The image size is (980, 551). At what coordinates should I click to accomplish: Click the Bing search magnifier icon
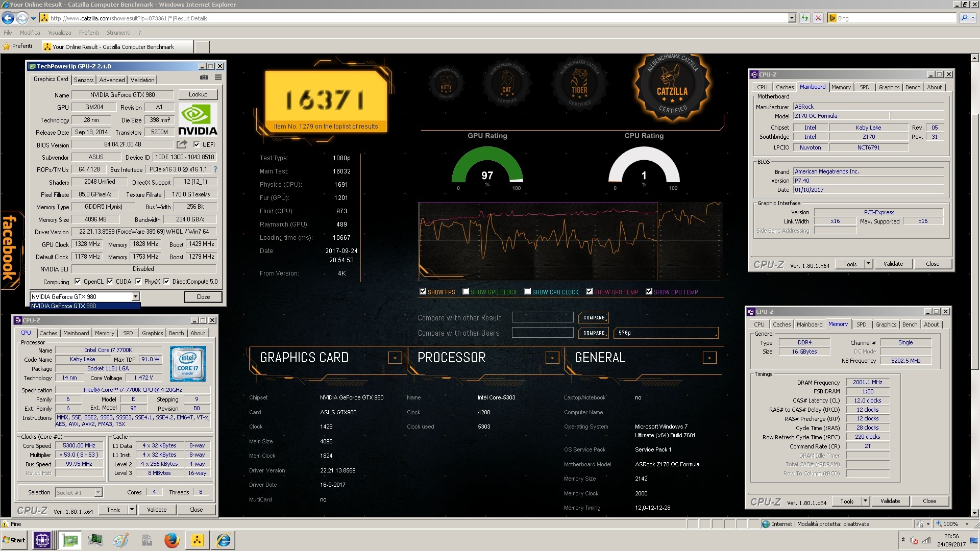[x=964, y=18]
